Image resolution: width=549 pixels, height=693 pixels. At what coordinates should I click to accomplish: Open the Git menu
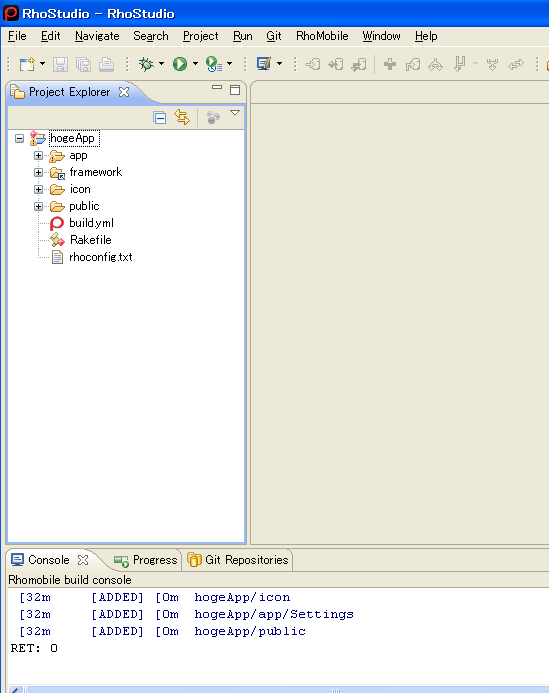click(x=274, y=36)
